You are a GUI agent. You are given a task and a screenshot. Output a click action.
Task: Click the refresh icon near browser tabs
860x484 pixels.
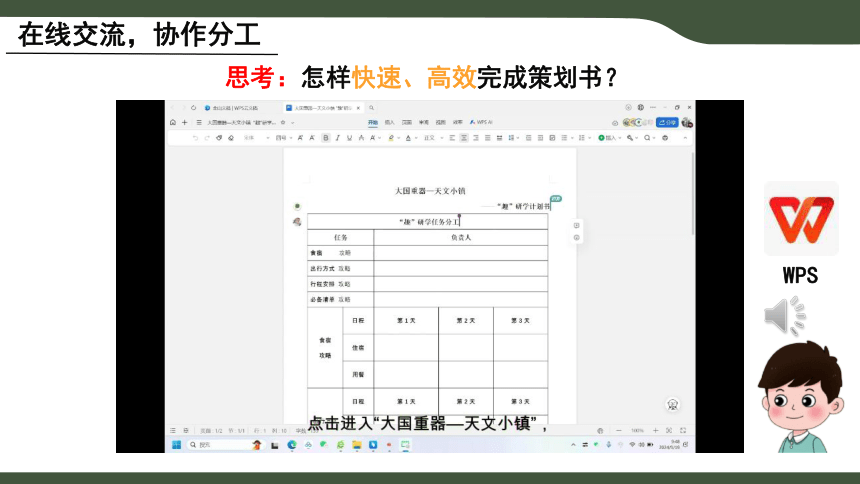coord(194,108)
